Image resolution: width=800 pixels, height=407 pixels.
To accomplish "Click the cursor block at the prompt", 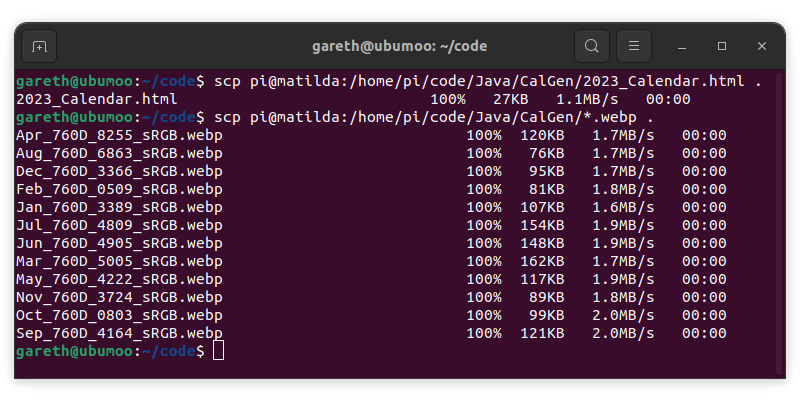I will [218, 351].
